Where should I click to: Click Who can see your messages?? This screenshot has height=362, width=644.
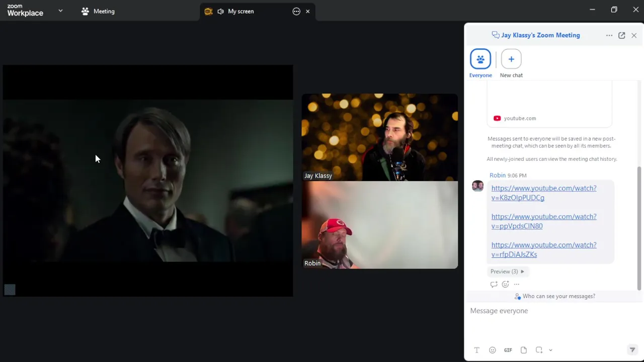(x=554, y=296)
